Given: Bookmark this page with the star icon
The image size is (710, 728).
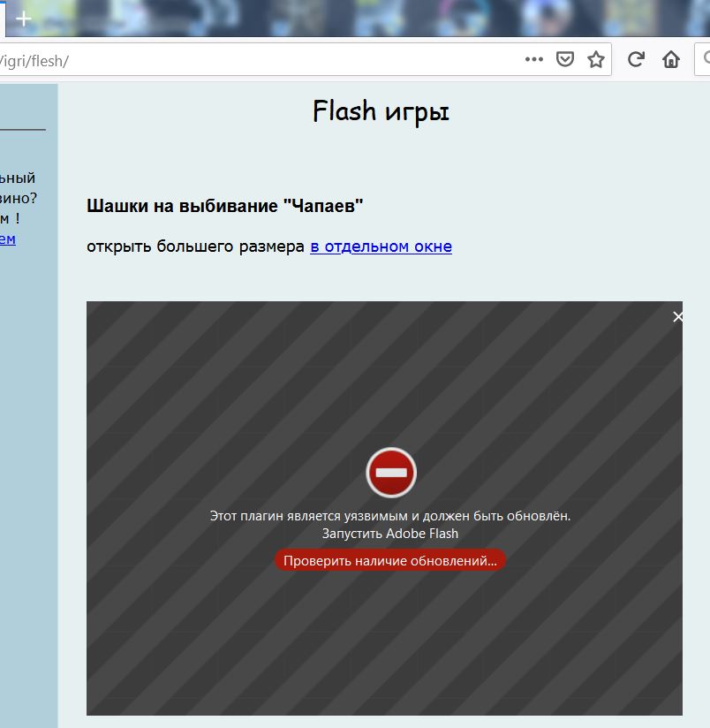Looking at the screenshot, I should click(596, 59).
